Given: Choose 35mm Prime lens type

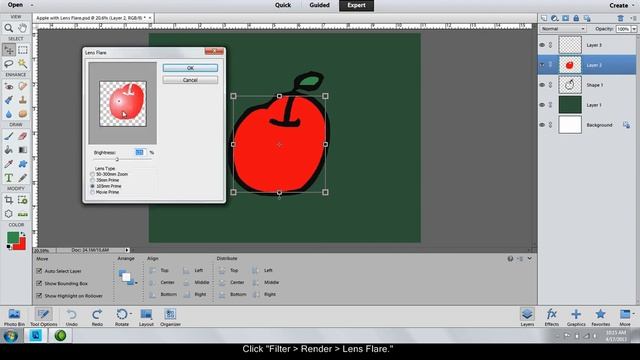Looking at the screenshot, I should point(93,180).
